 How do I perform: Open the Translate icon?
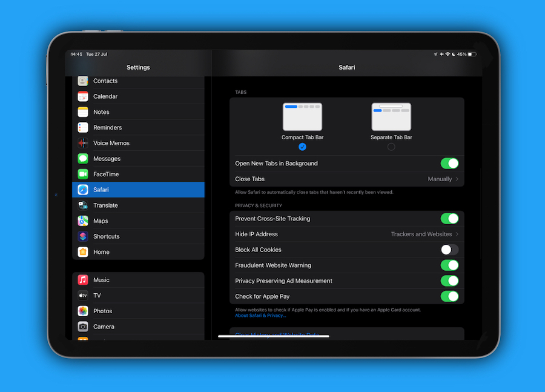pyautogui.click(x=83, y=205)
